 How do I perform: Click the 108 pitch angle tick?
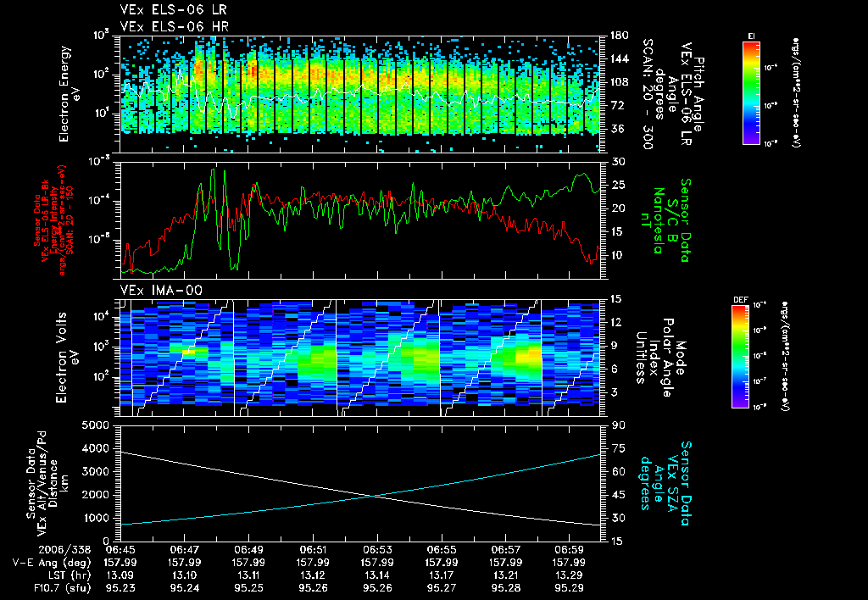(620, 82)
